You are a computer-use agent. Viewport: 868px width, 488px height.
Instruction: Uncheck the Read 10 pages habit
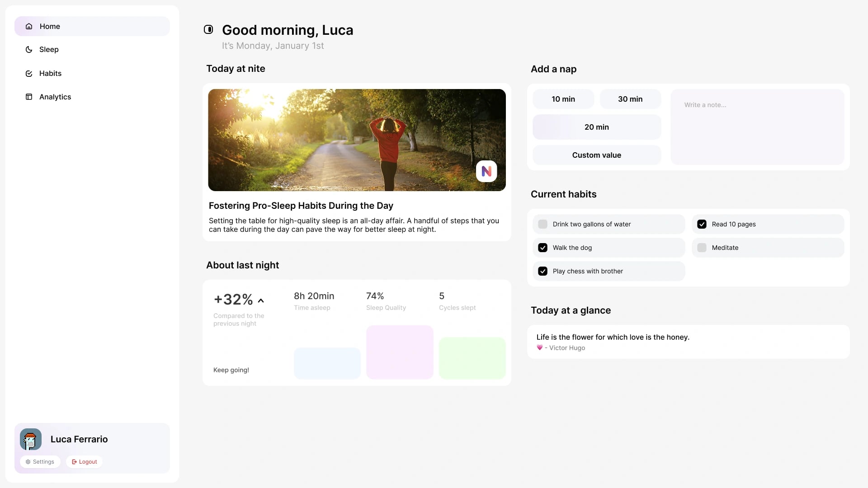pyautogui.click(x=702, y=224)
